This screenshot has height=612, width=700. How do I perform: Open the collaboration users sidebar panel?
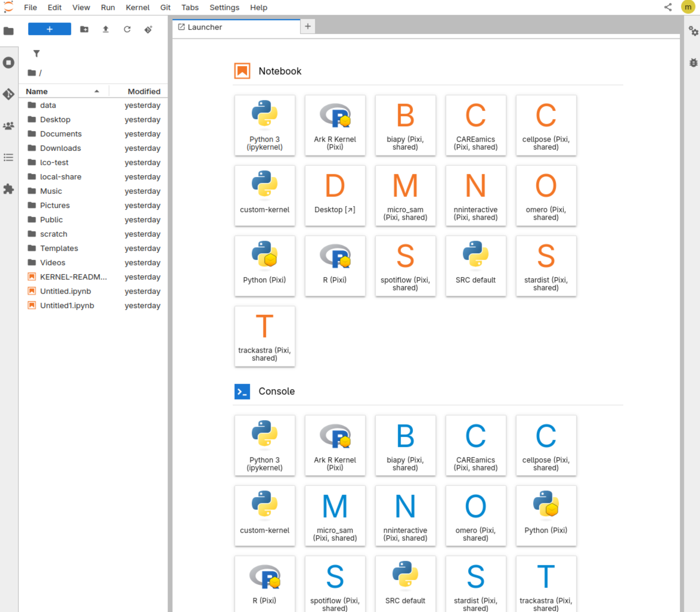(x=9, y=126)
